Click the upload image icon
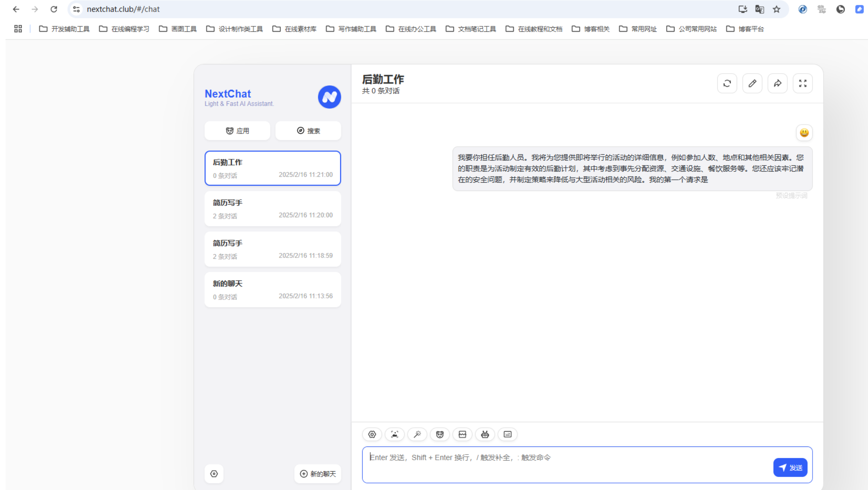Image resolution: width=868 pixels, height=490 pixels. [x=394, y=434]
